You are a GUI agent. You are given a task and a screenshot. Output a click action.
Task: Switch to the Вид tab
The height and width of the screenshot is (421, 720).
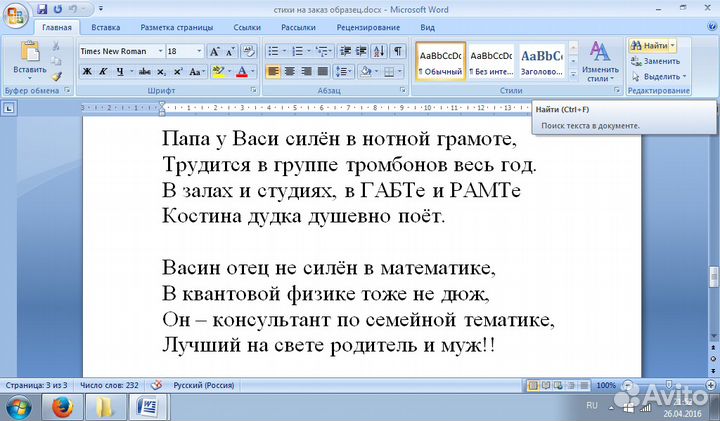click(x=427, y=28)
